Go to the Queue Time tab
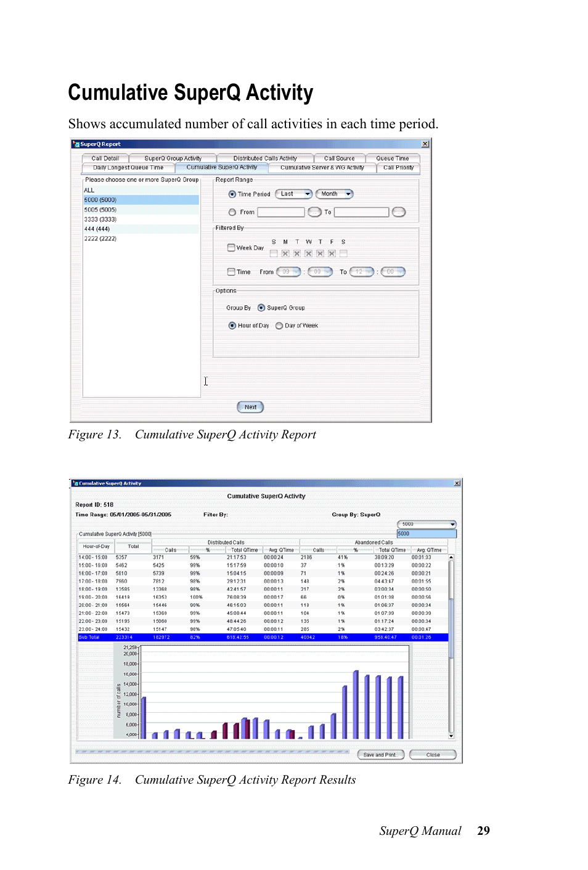Image resolution: width=588 pixels, height=870 pixels. [x=392, y=158]
